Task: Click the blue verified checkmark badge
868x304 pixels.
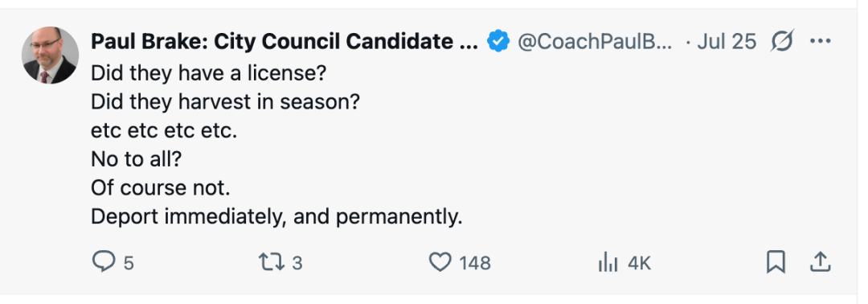Action: [498, 41]
